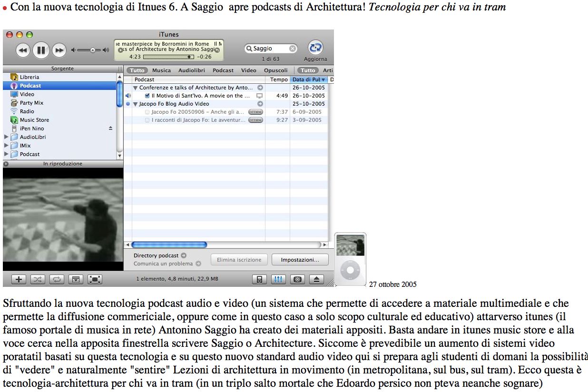The width and height of the screenshot is (588, 392).
Task: Expand the AudioLibri folder in source list
Action: point(6,137)
